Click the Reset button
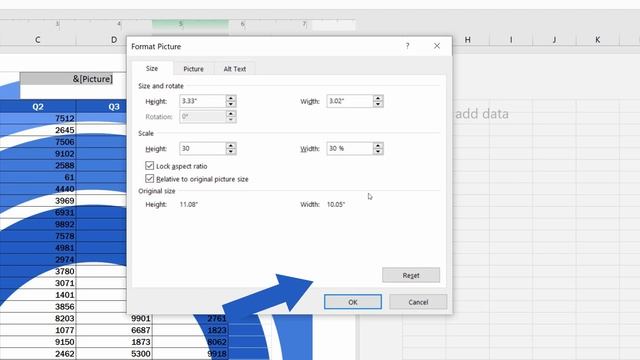Viewport: 640px width, 360px height. coord(411,275)
